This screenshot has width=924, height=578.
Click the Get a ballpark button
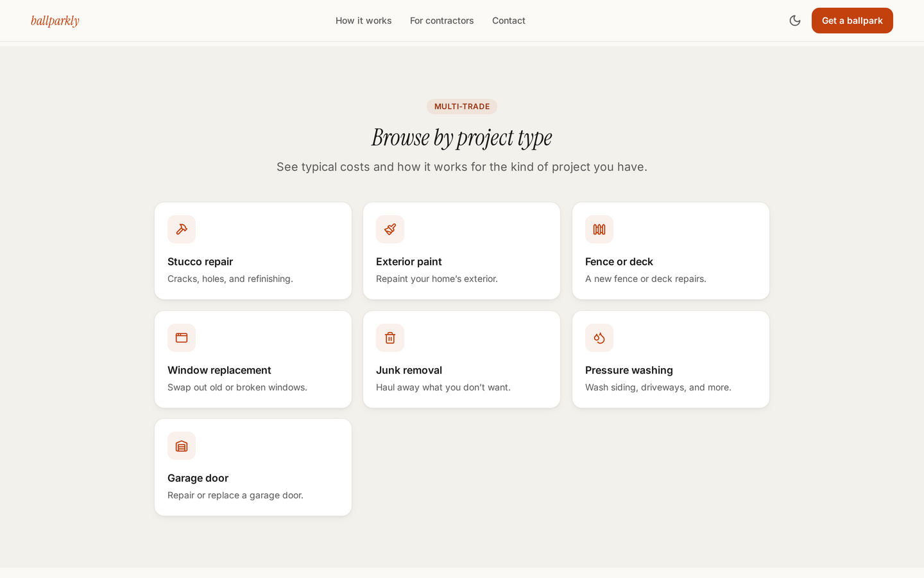[852, 21]
